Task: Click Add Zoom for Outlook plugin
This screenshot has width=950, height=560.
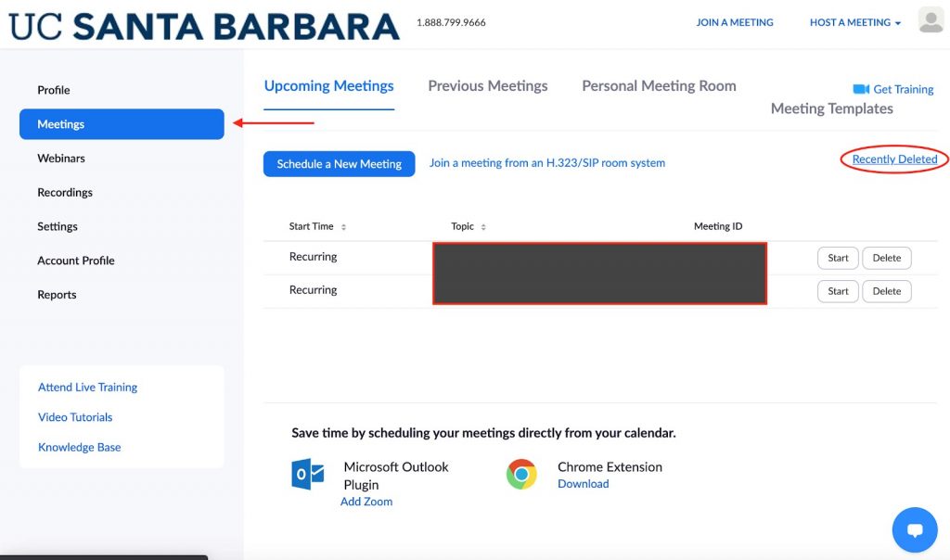Action: point(366,502)
